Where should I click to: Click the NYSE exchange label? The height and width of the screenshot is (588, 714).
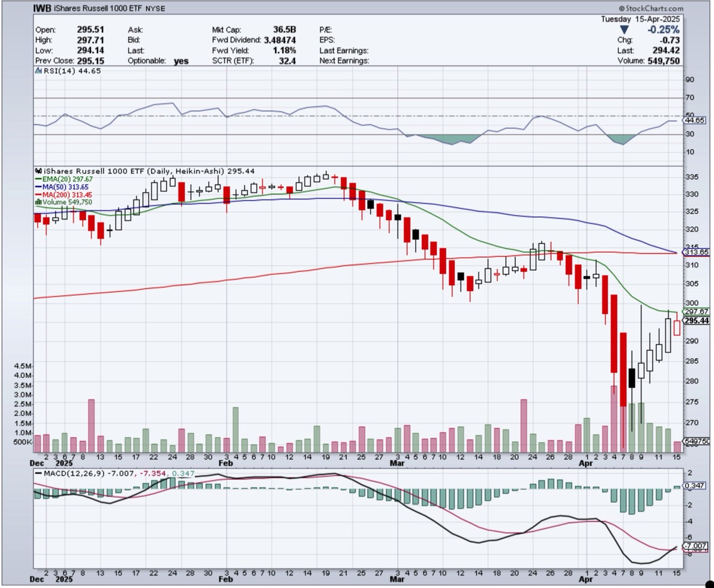[x=155, y=9]
